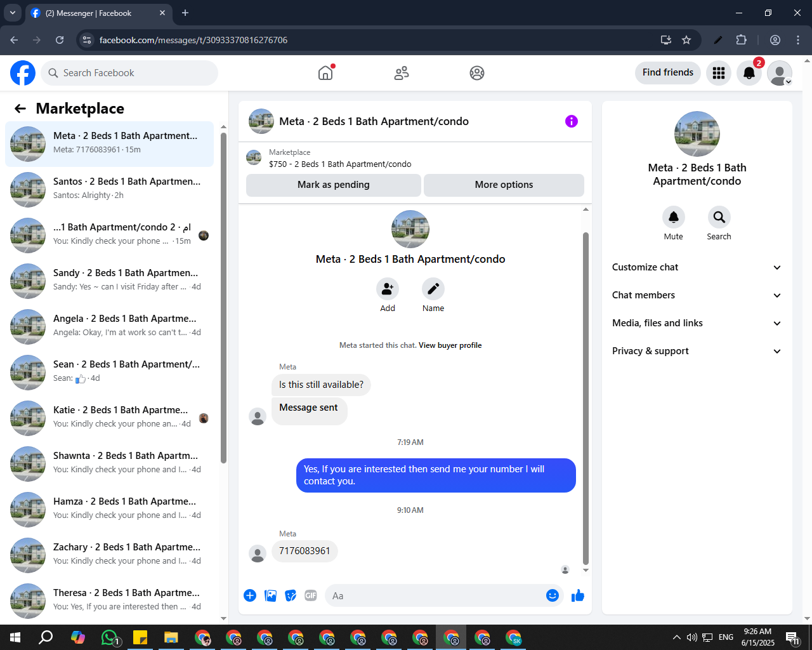
Task: Open the Friends icon in top navigation
Action: click(x=402, y=73)
